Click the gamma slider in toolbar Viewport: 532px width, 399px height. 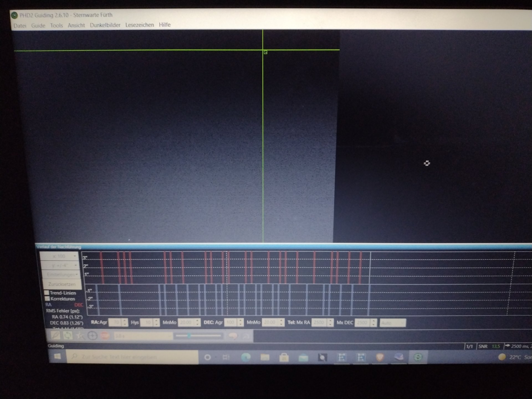[x=198, y=336]
